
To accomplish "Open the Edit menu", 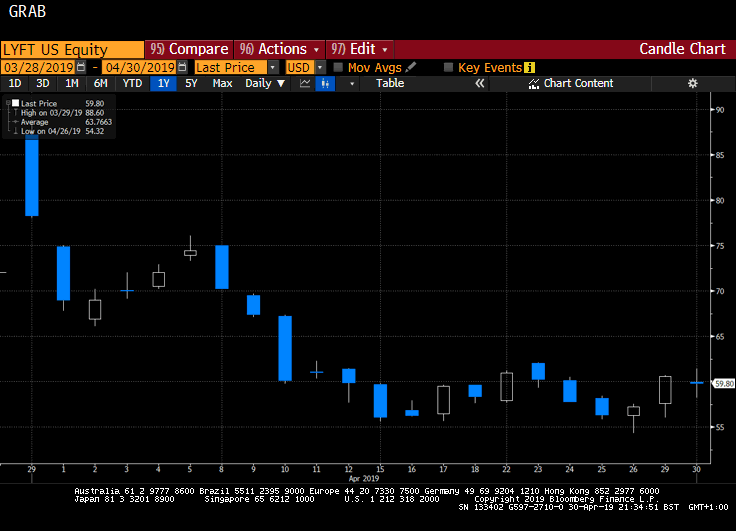I will 360,49.
